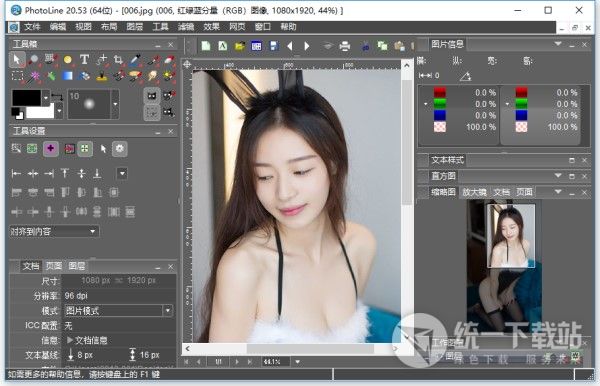Screen dimensions: 600x386
Task: Switch to the 图层 tab in document panel
Action: (77, 265)
